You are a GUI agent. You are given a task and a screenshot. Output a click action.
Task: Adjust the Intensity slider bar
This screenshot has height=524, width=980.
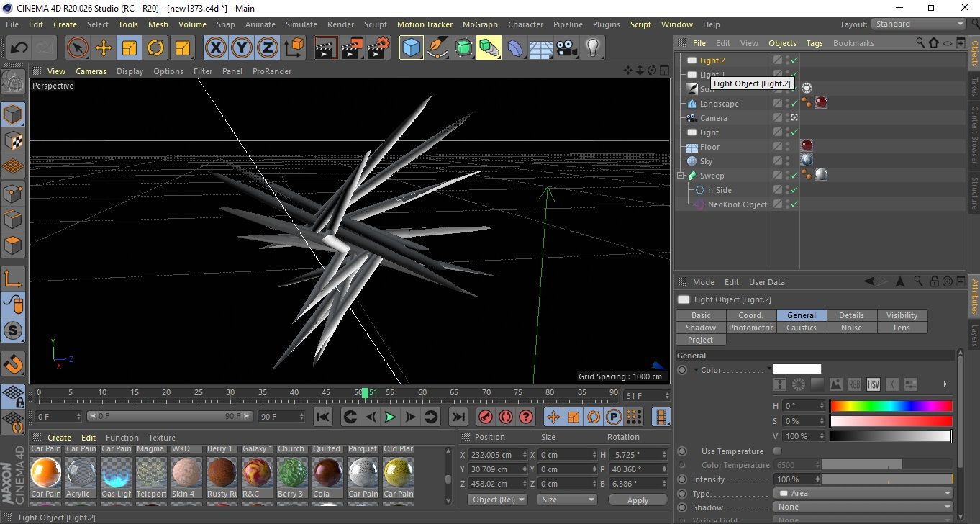pos(887,479)
